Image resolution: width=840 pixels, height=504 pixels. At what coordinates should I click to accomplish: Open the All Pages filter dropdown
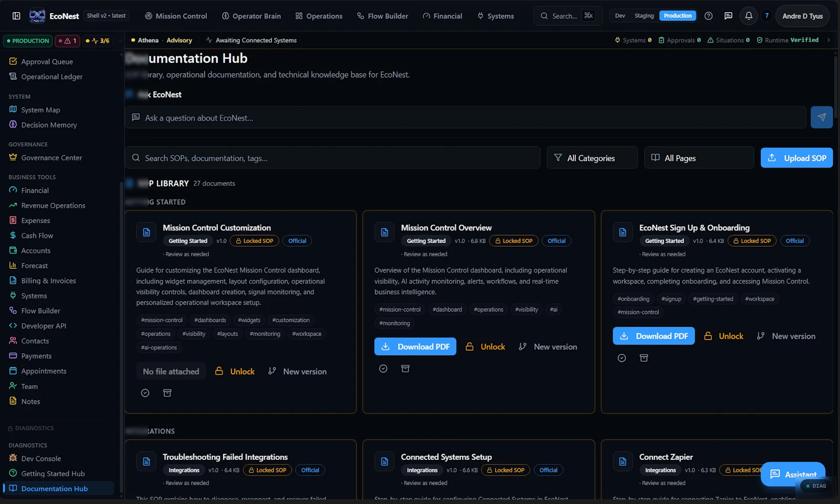(x=699, y=157)
